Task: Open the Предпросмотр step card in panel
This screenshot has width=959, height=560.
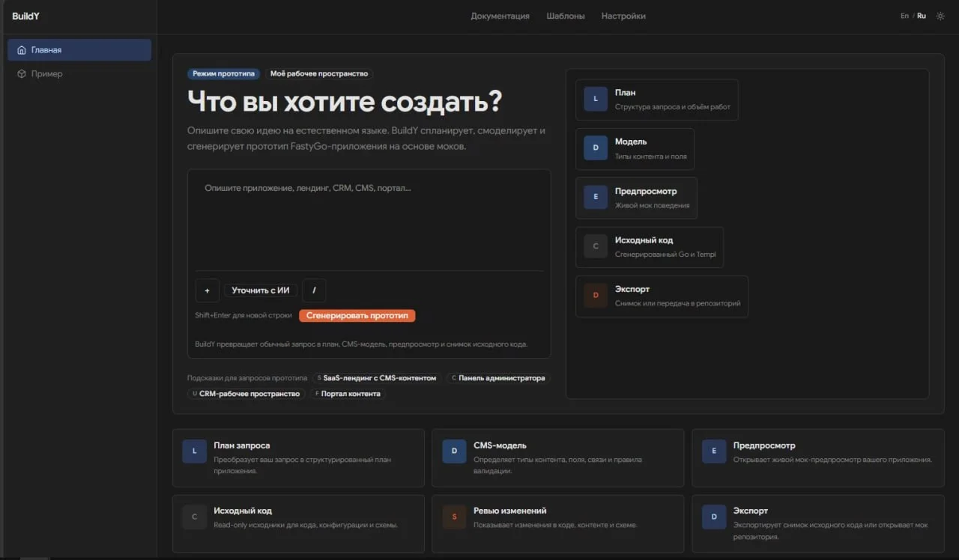Action: 636,198
